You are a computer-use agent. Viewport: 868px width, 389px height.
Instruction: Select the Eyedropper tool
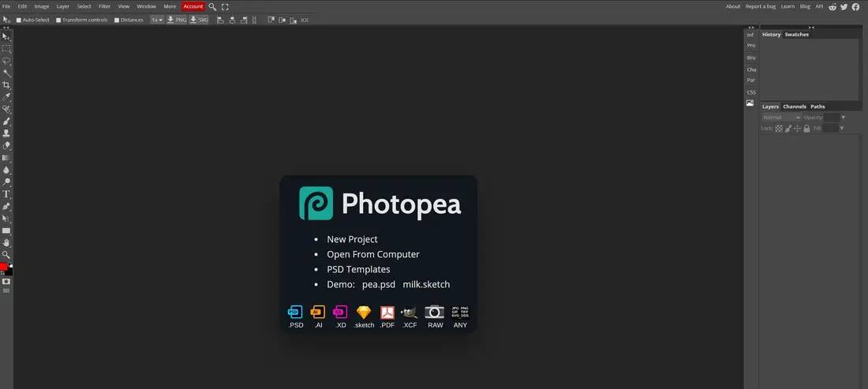click(6, 97)
